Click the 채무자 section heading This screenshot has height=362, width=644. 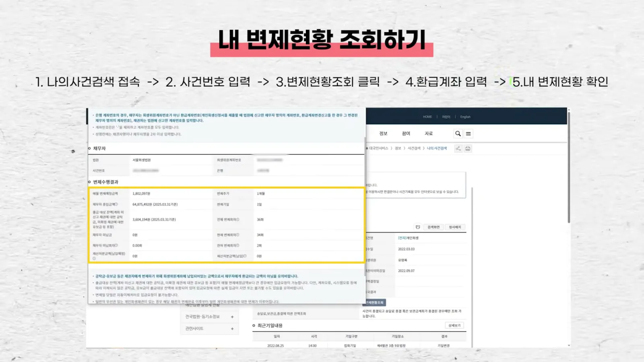pyautogui.click(x=99, y=148)
